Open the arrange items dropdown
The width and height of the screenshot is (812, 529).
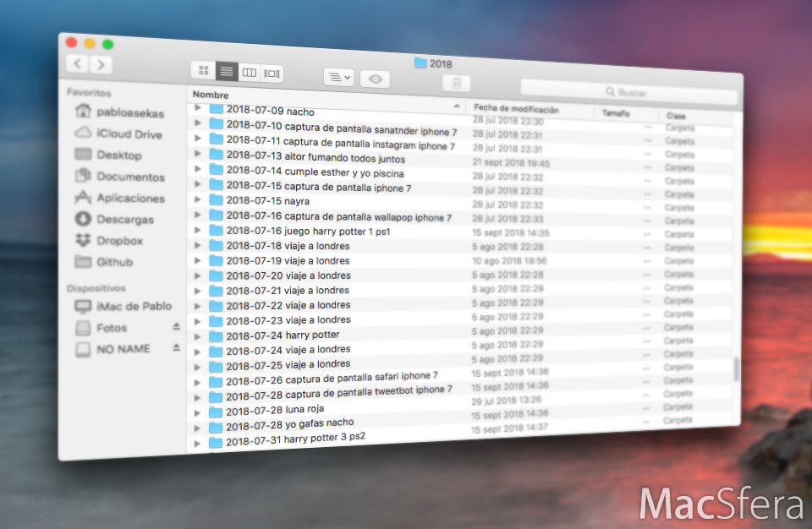click(x=339, y=77)
